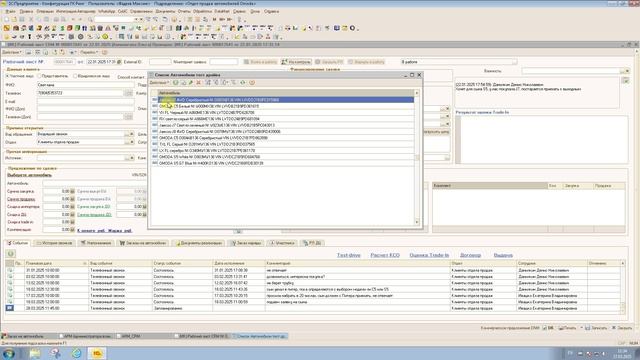
Task: Click the Выберите автомобиль link
Action: coord(29,175)
